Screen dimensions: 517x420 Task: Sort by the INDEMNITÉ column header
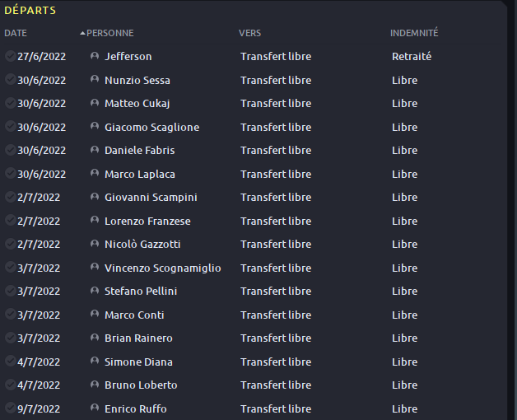pyautogui.click(x=414, y=33)
